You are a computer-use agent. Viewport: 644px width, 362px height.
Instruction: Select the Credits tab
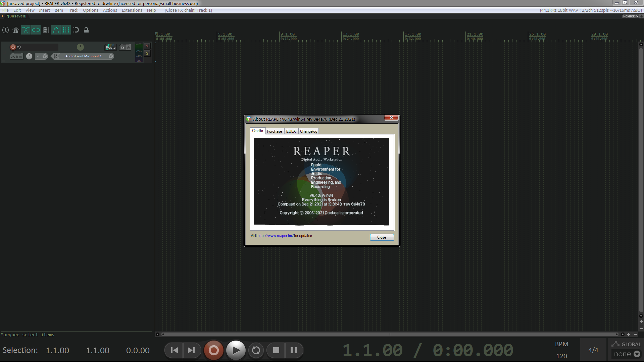[257, 131]
